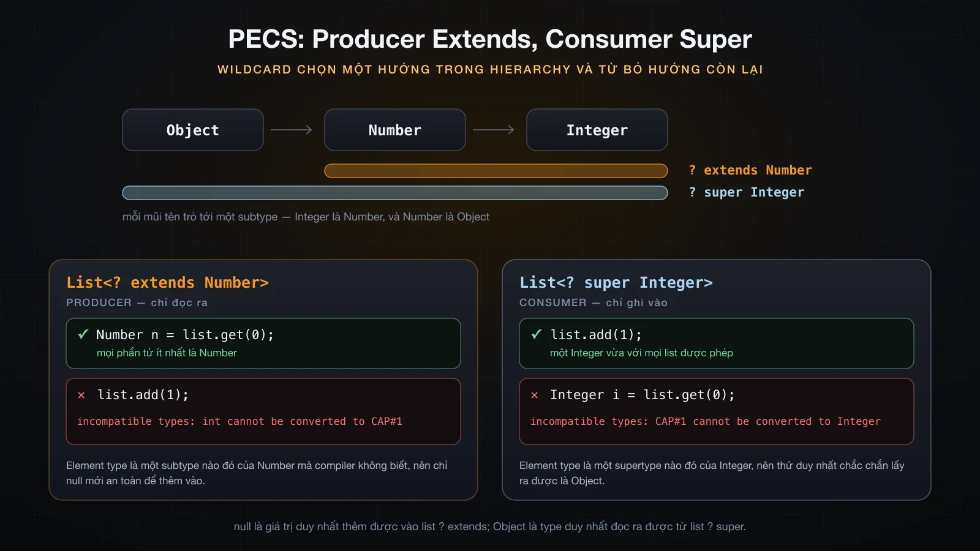
Task: Click the PECS main title text
Action: pos(490,39)
